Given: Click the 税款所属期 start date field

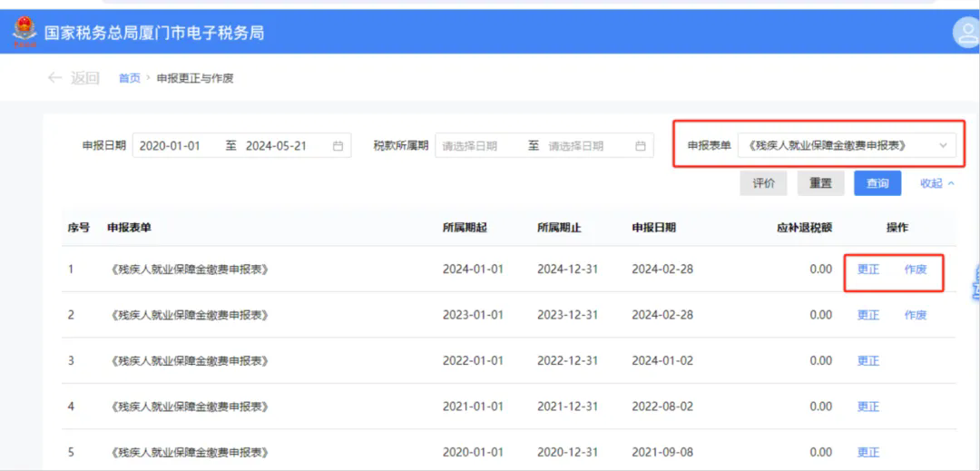Looking at the screenshot, I should coord(470,146).
